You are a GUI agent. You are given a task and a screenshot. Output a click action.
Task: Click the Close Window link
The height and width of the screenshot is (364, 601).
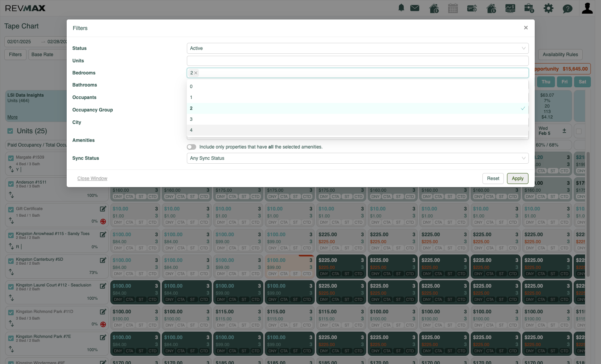point(92,178)
